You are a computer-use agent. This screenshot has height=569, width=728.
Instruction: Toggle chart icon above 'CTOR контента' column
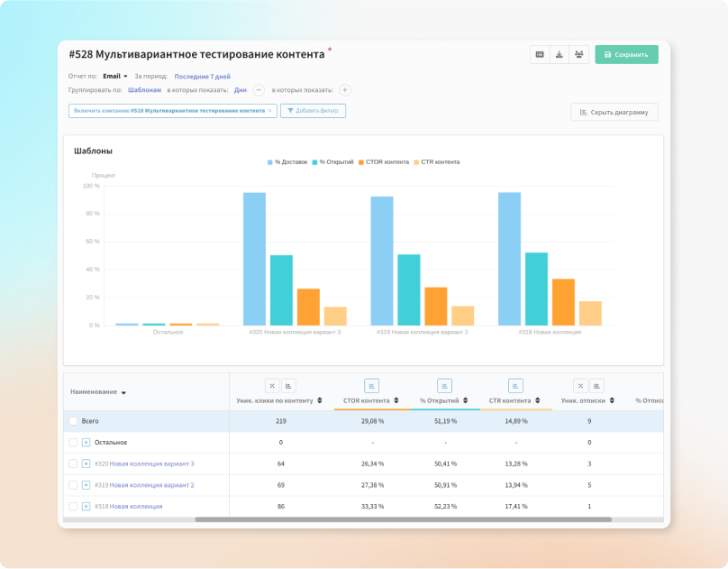(372, 385)
